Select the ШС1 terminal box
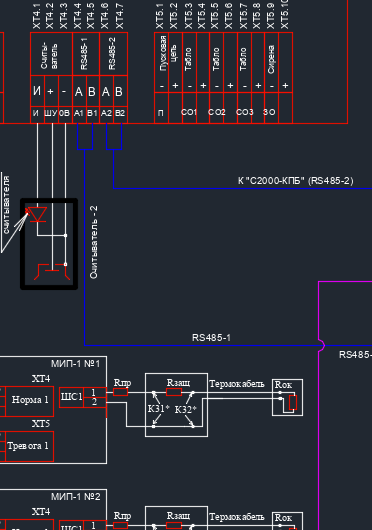372x530 pixels. pyautogui.click(x=71, y=397)
